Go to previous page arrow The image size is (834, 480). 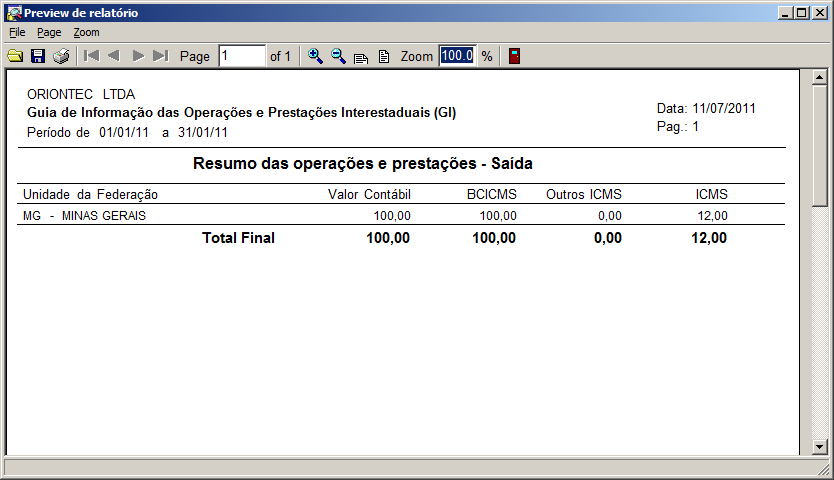pyautogui.click(x=114, y=56)
